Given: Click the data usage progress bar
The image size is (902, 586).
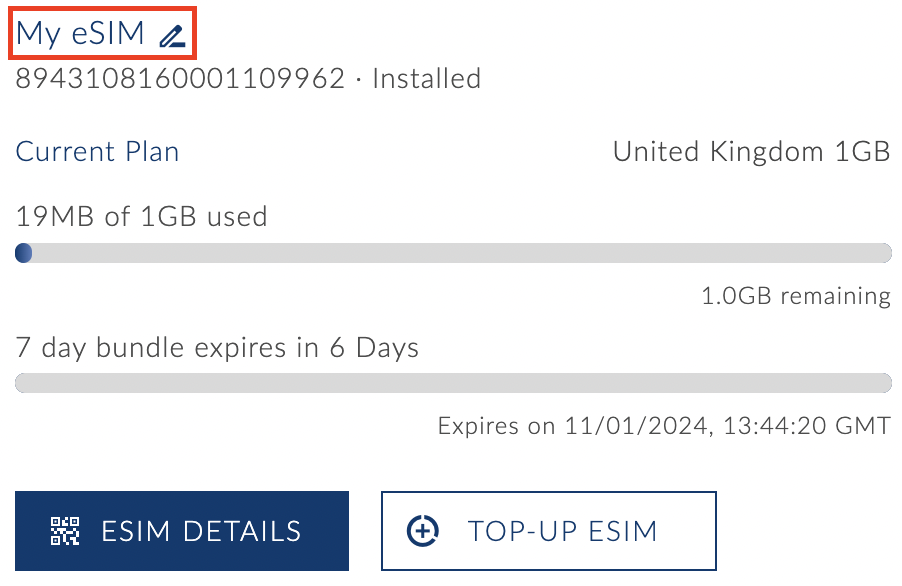Looking at the screenshot, I should tap(450, 253).
